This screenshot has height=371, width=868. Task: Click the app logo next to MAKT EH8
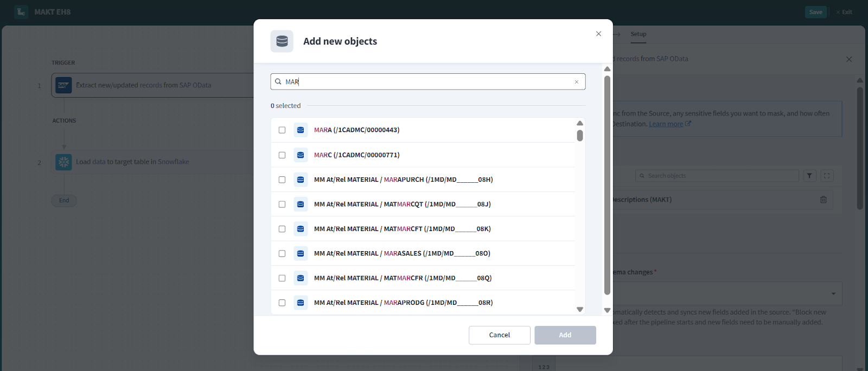tap(21, 12)
